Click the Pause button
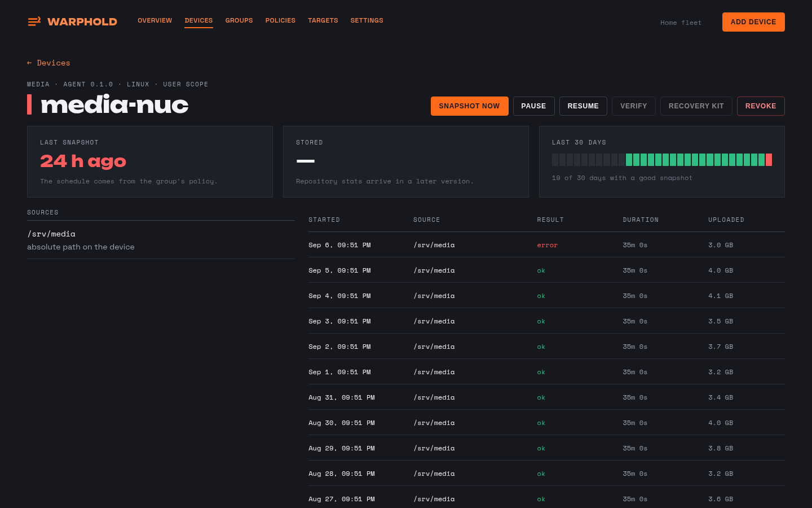This screenshot has width=812, height=508. [x=533, y=106]
